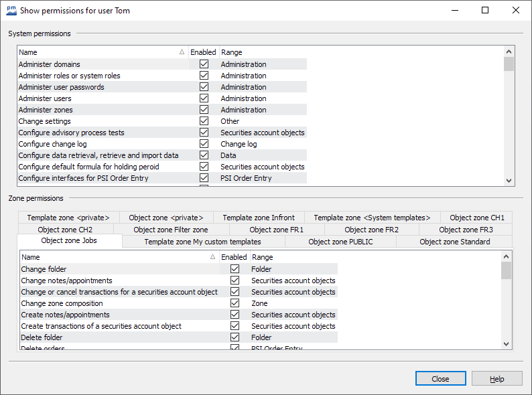The width and height of the screenshot is (532, 395).
Task: Maximize the permissions window
Action: 485,10
